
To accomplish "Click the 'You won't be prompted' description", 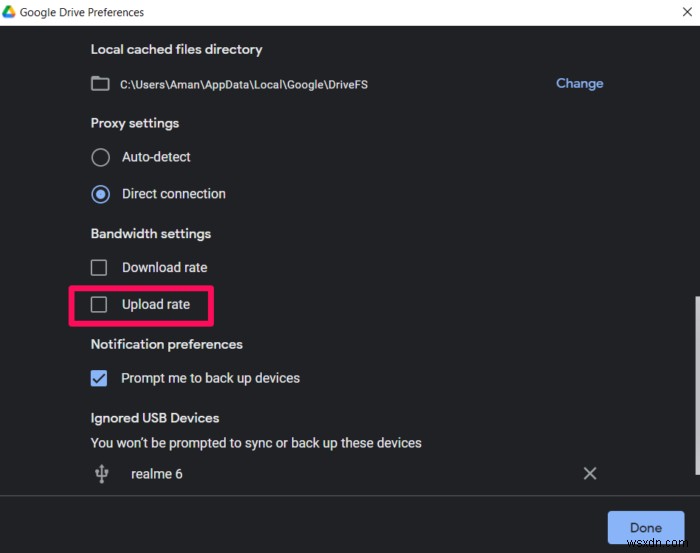I will tap(256, 443).
